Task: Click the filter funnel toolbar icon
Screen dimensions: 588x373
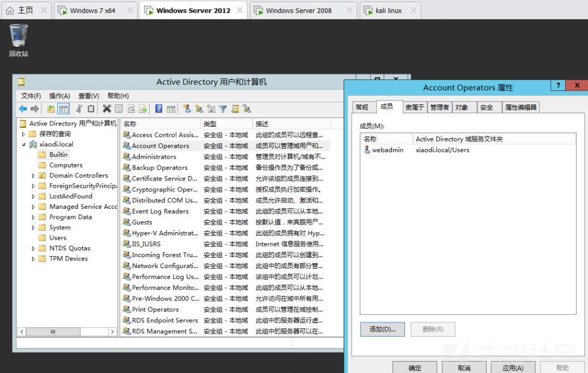Action: (x=223, y=109)
